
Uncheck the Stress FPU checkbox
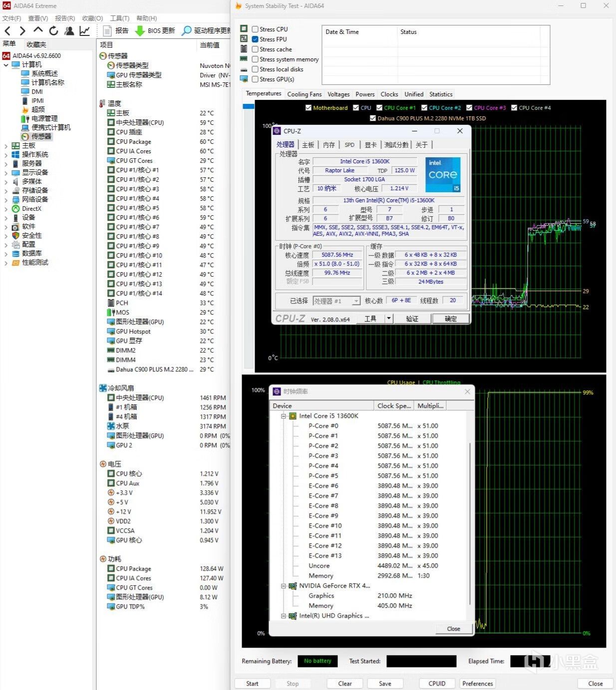click(x=255, y=39)
